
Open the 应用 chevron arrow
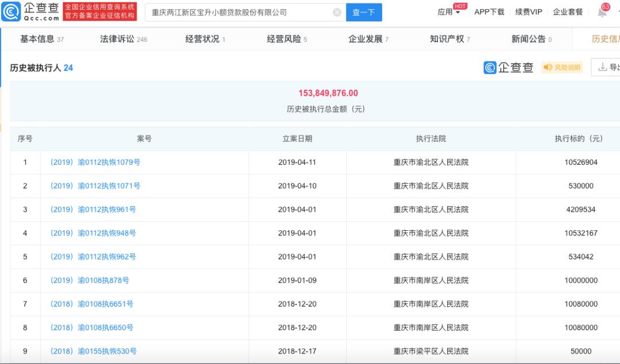(x=457, y=13)
